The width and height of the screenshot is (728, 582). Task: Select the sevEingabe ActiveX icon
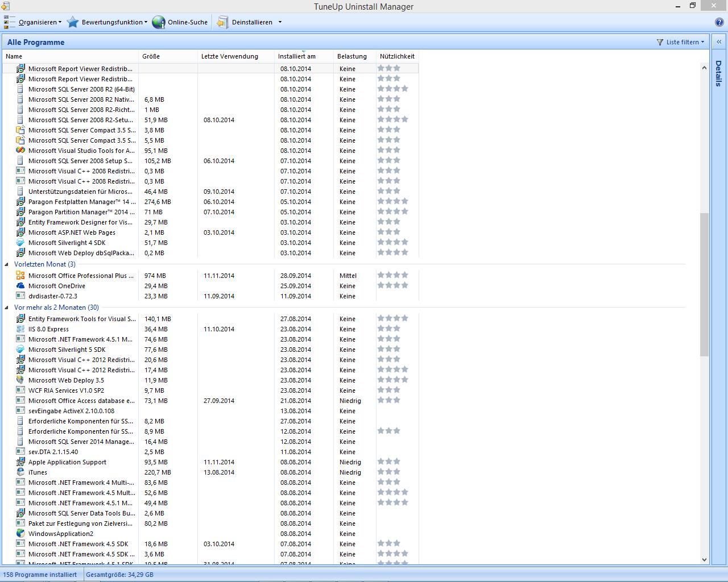click(20, 411)
